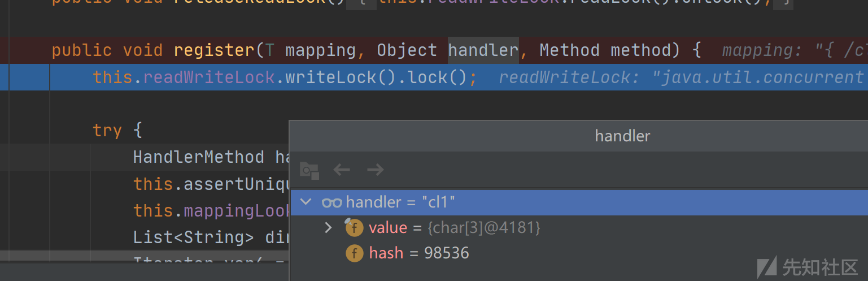868x281 pixels.
Task: Click the back arrow in handler popup
Action: (341, 170)
